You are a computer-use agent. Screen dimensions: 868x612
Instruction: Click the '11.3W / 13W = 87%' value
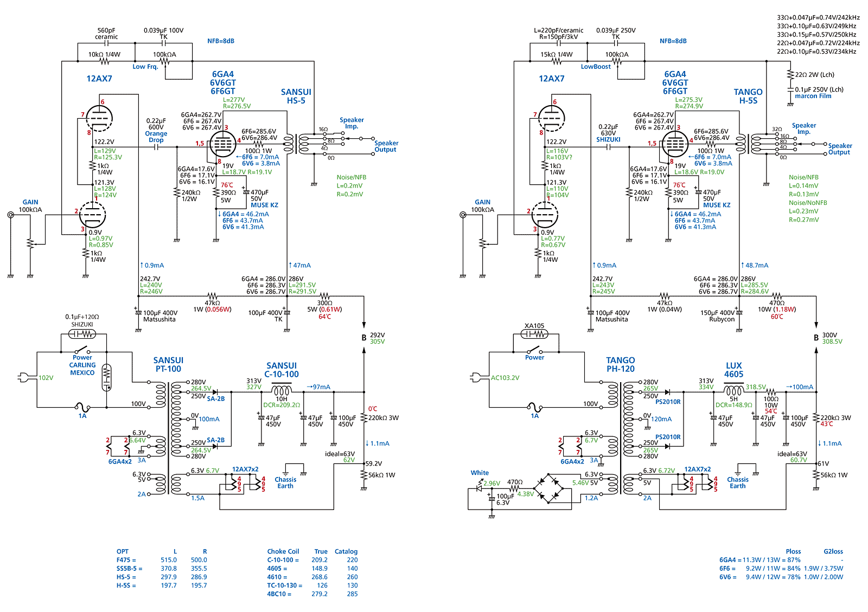coord(771,561)
